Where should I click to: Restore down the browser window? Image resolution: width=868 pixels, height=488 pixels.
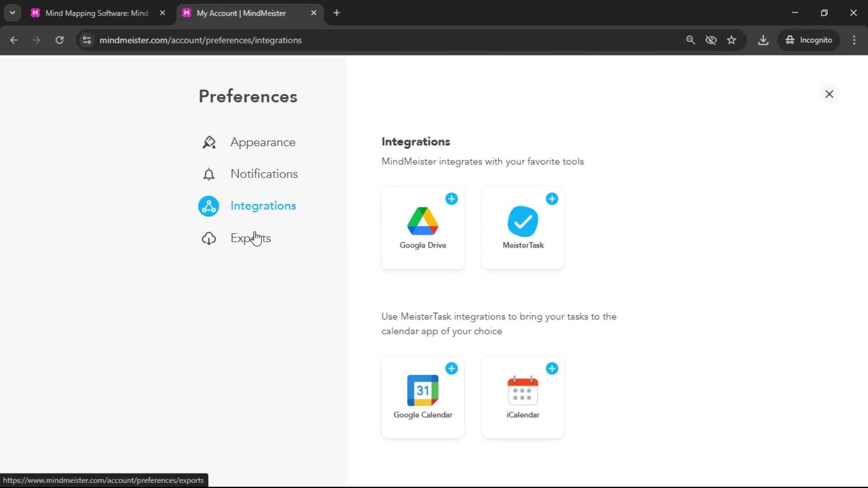pyautogui.click(x=824, y=13)
